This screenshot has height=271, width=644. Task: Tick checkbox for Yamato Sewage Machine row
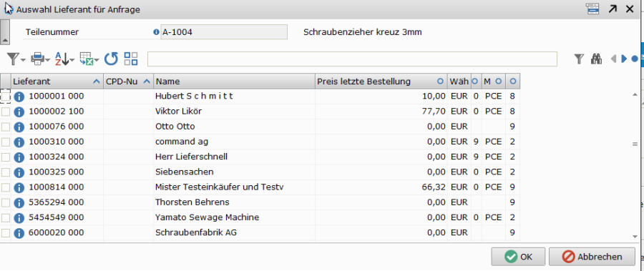[5, 217]
